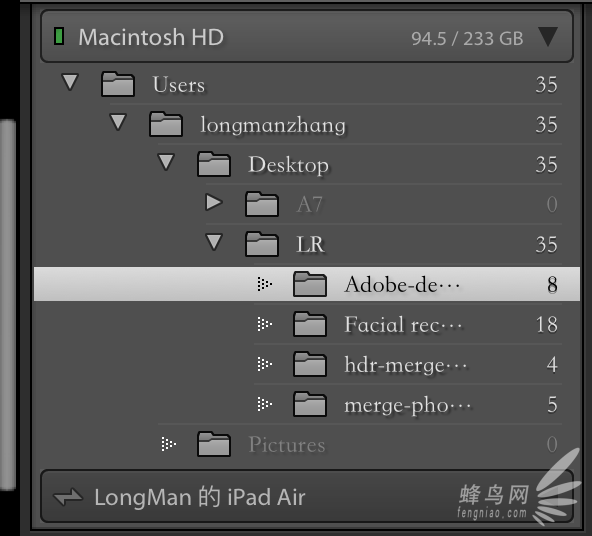
Task: Click the sync arrows icon beside LongMan iPad Air
Action: pos(68,497)
